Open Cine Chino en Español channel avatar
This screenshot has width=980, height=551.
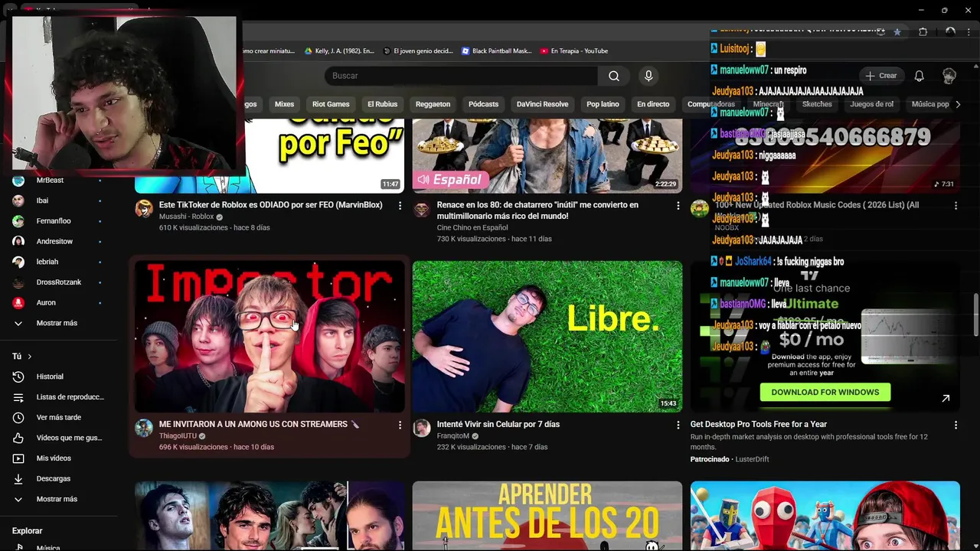tap(422, 209)
